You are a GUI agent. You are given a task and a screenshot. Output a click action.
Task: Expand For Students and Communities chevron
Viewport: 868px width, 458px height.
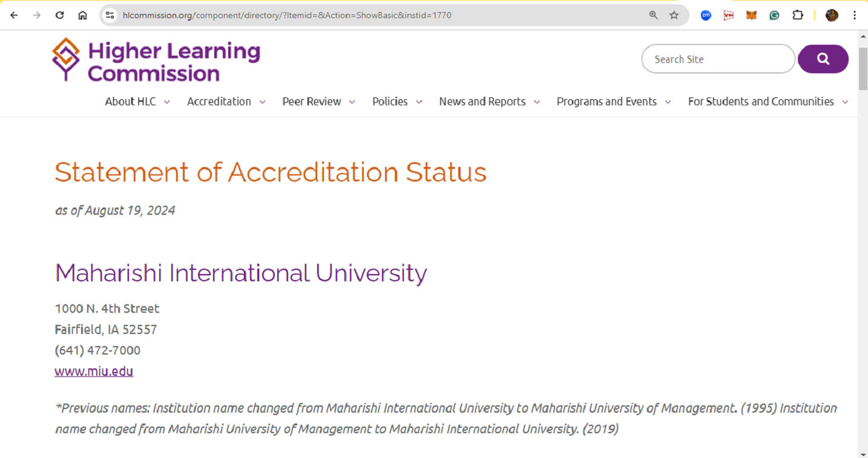(845, 102)
